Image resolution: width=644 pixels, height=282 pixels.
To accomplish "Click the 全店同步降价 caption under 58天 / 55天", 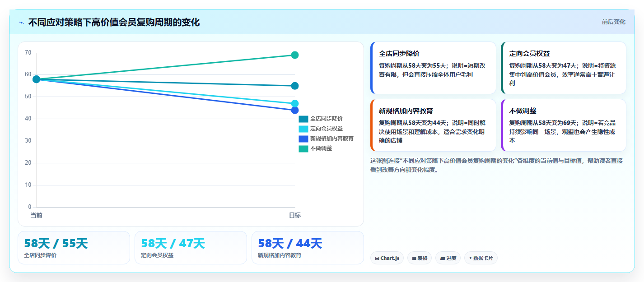I will point(40,255).
